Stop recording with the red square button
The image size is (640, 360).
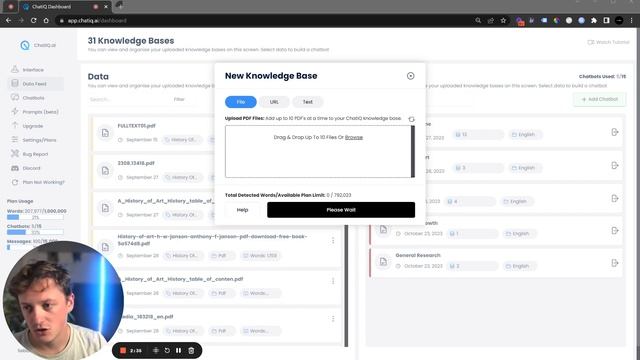tap(122, 351)
